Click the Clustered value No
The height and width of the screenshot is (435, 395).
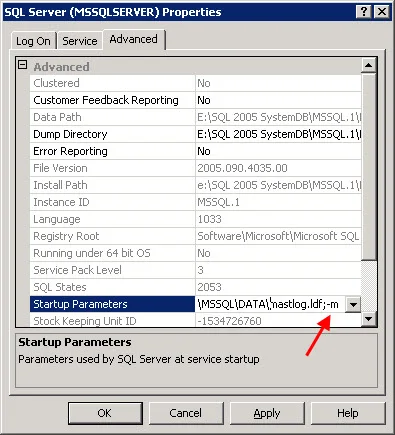[x=278, y=83]
